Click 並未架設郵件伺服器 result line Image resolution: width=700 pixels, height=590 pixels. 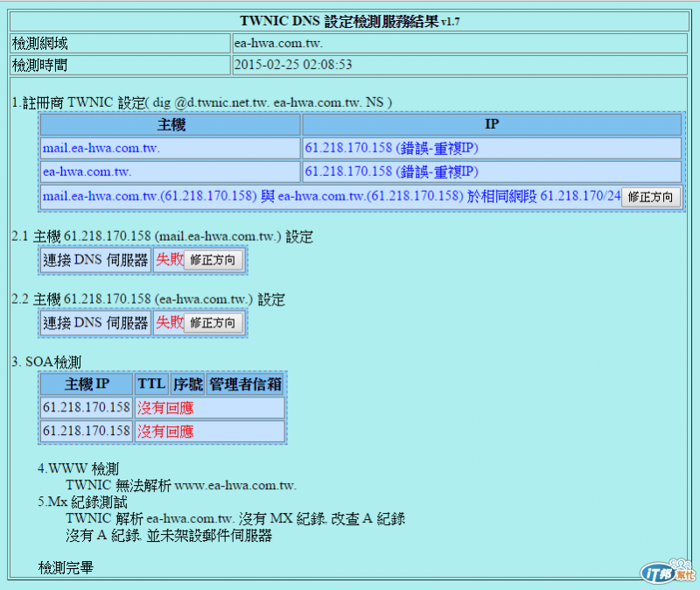(169, 535)
